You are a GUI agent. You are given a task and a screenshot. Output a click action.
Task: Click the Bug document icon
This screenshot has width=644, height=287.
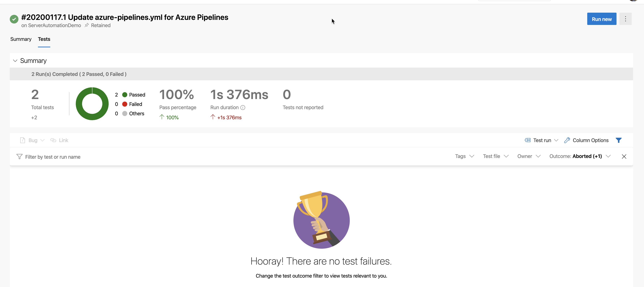click(22, 140)
